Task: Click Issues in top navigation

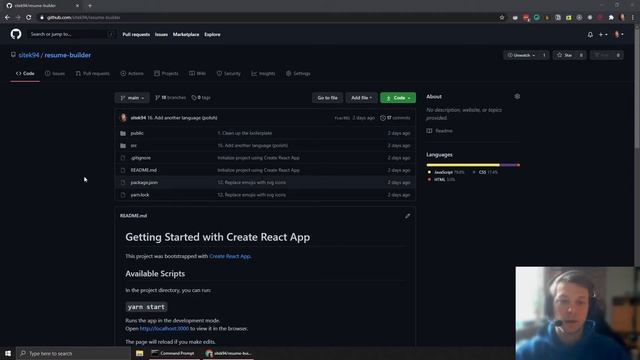Action: point(161,35)
